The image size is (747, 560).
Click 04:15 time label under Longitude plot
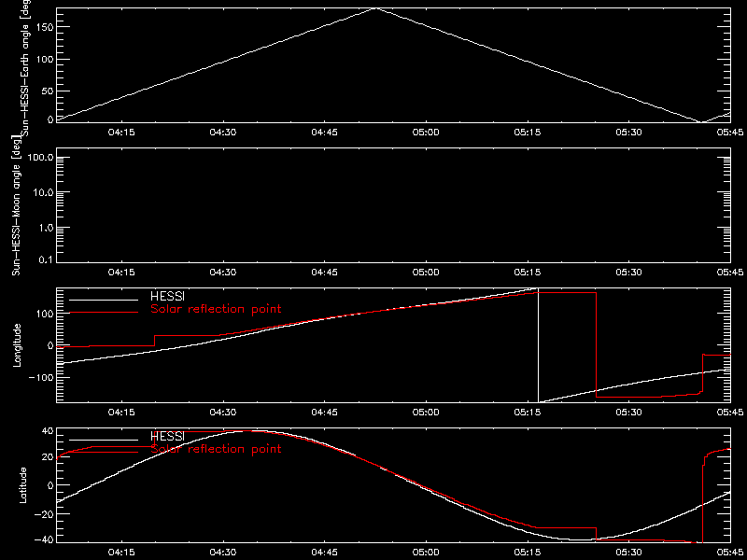121,412
